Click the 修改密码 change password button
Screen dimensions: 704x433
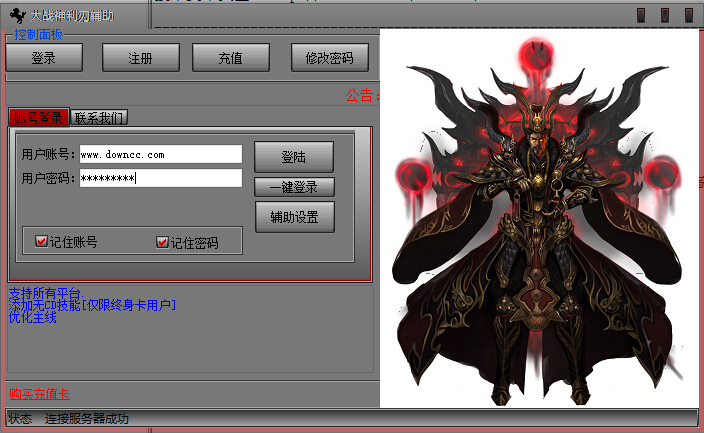[329, 58]
